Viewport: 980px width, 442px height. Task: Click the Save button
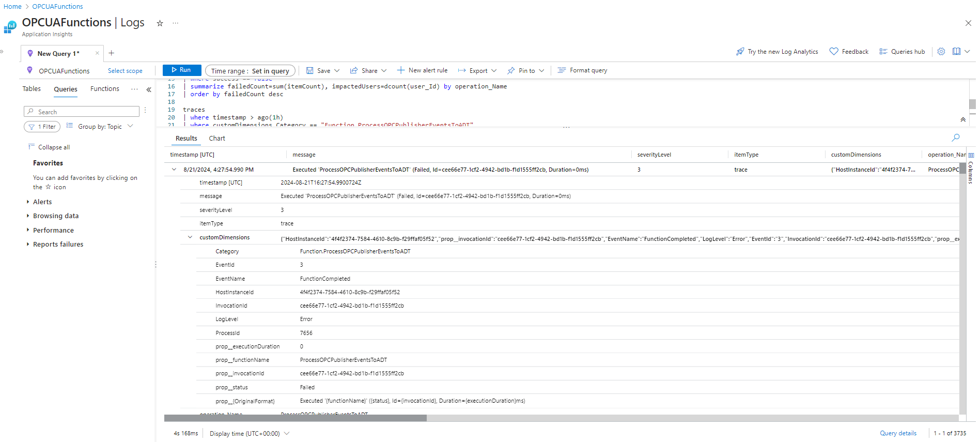tap(318, 71)
